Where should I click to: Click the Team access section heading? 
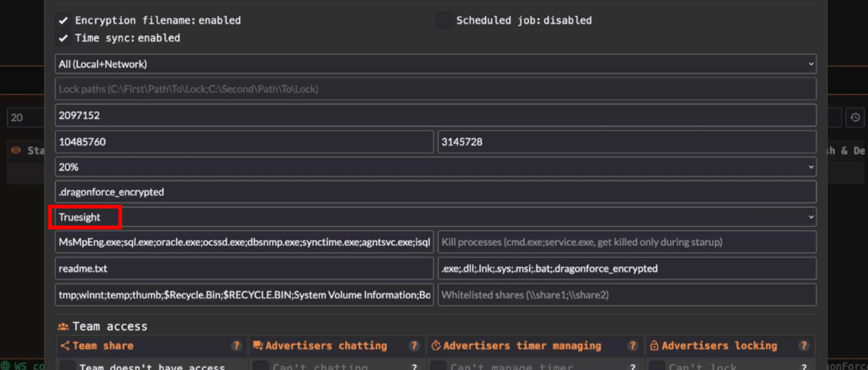pyautogui.click(x=109, y=327)
